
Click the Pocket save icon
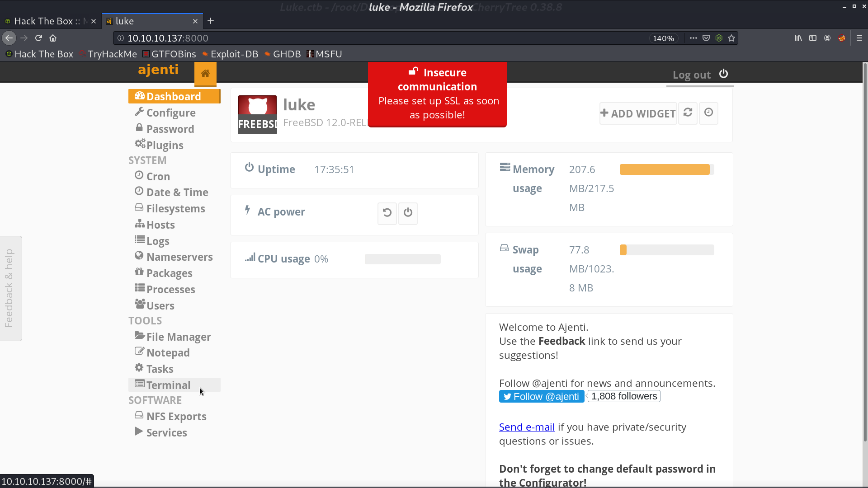(706, 38)
